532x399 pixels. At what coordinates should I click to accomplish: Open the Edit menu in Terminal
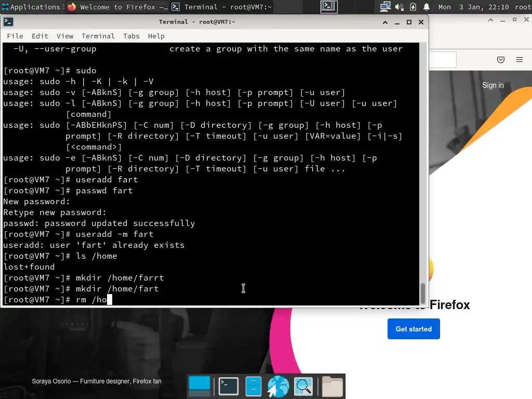click(39, 36)
